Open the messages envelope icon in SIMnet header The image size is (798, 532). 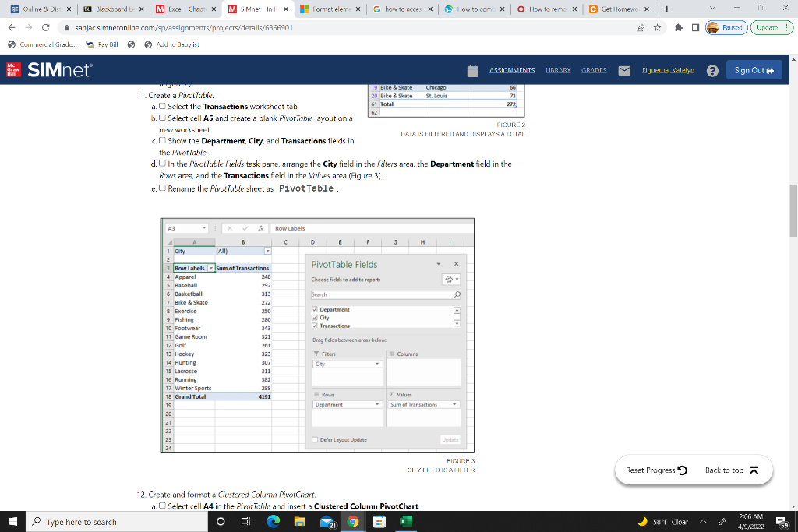click(623, 70)
